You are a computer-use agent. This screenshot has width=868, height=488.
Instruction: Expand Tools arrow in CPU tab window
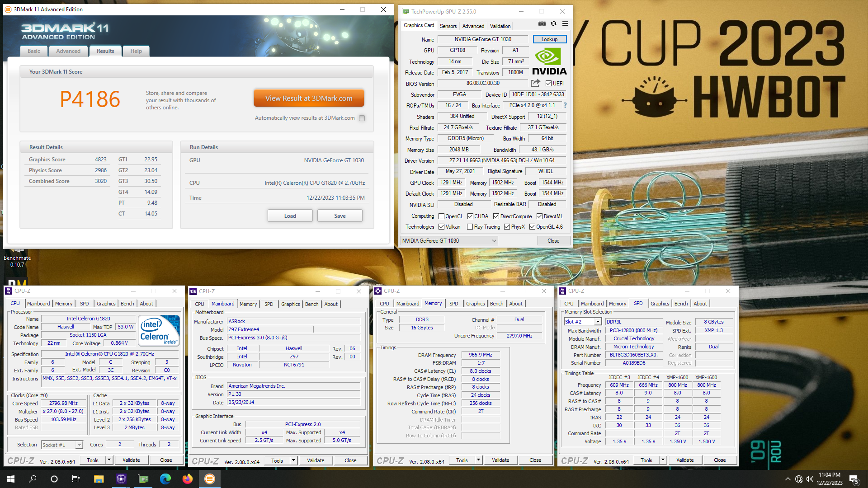[109, 460]
